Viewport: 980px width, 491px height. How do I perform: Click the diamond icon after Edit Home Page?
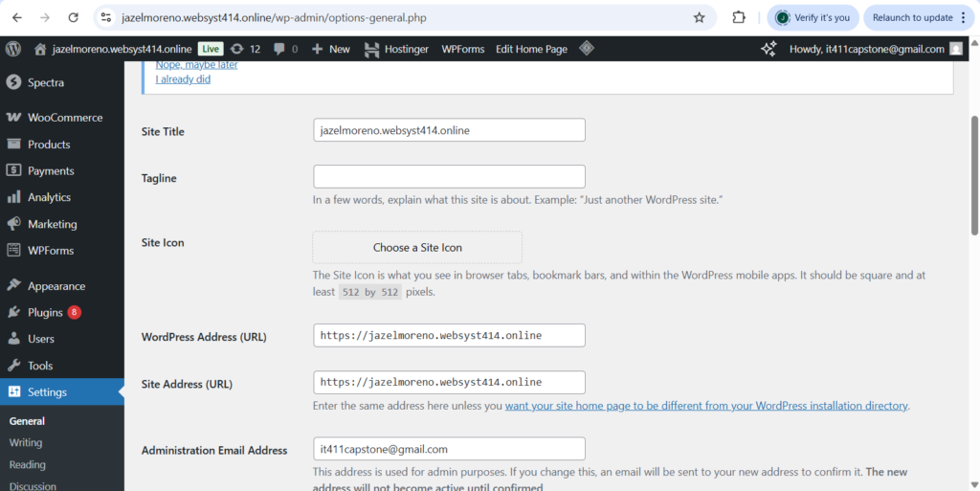[588, 49]
